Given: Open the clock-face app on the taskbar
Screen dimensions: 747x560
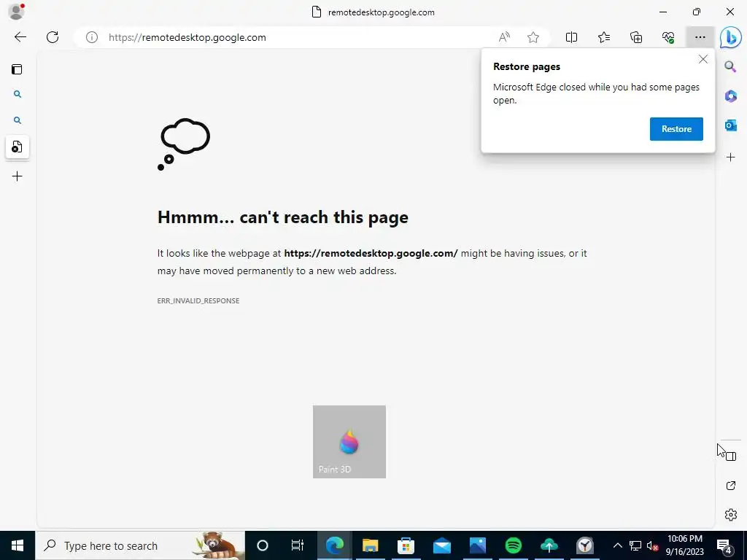Looking at the screenshot, I should [x=584, y=545].
